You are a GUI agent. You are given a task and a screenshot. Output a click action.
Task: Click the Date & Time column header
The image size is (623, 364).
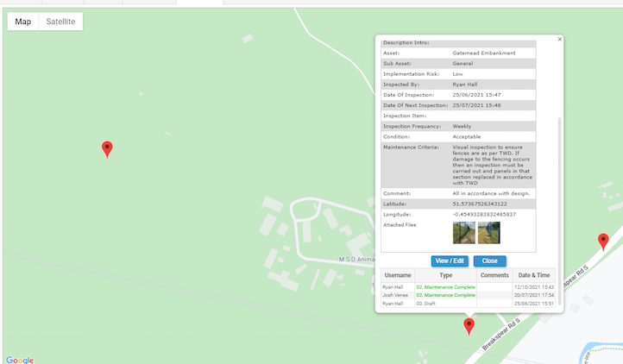tap(534, 275)
